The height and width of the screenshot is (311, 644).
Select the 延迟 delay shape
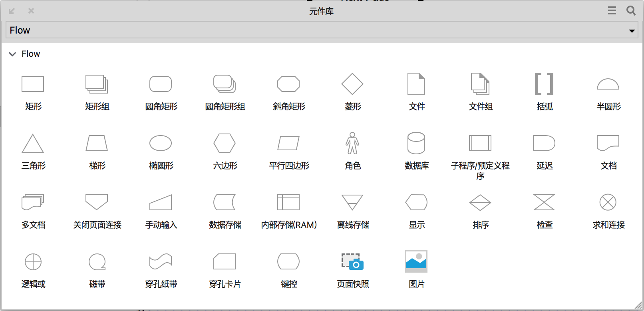pyautogui.click(x=544, y=143)
